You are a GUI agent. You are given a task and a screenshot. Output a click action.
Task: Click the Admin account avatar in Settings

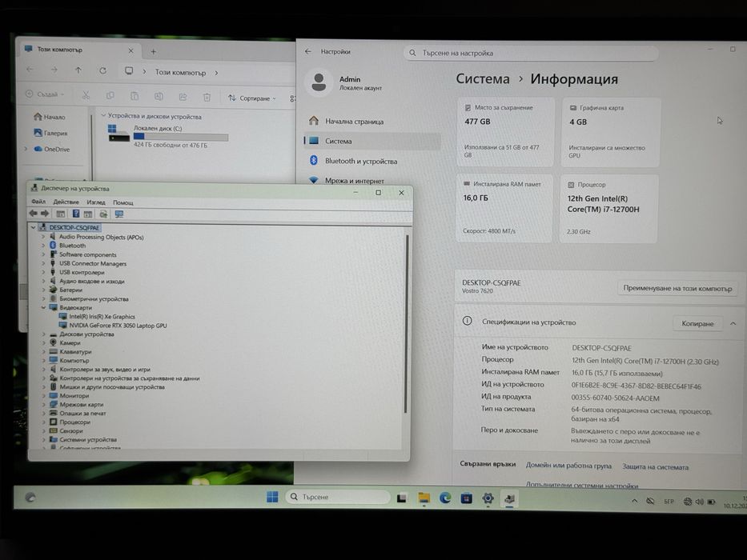point(319,82)
